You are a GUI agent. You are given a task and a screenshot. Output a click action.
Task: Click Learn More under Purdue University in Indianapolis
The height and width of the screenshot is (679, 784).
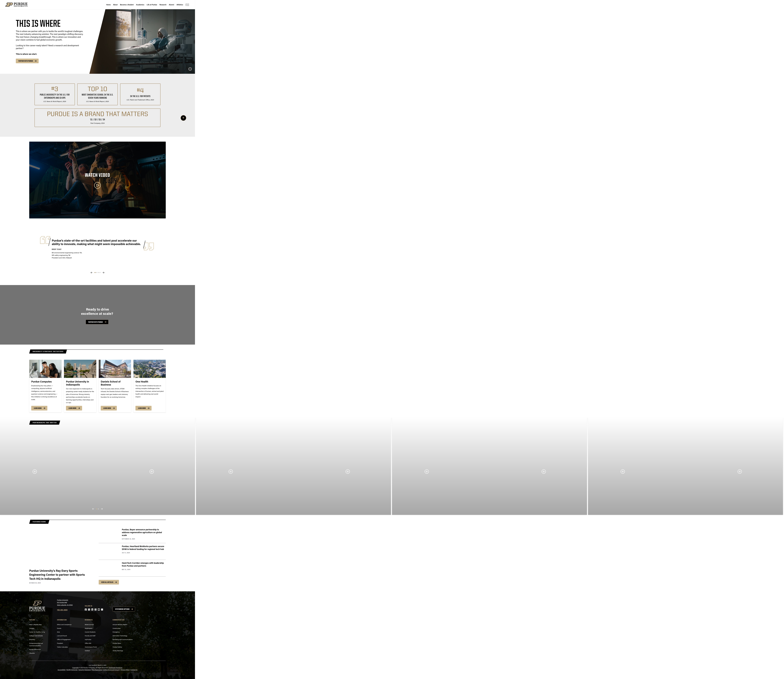(x=74, y=408)
